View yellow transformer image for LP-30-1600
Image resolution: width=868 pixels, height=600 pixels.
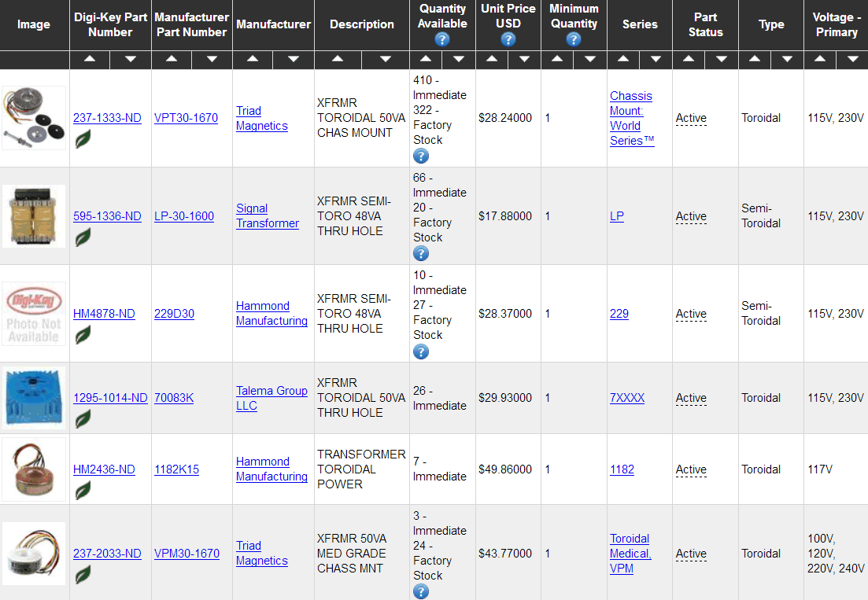tap(34, 216)
